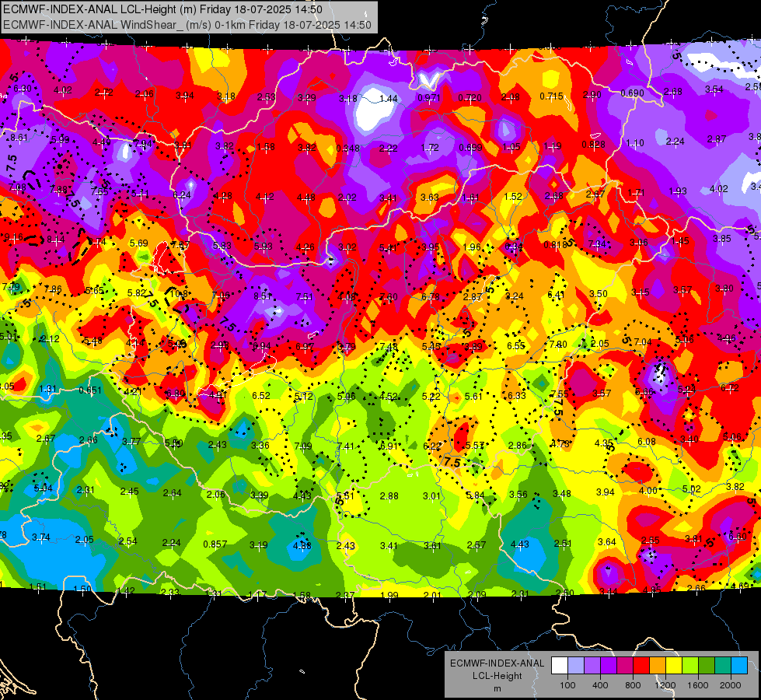Click the legend's 'LCL-Height' label
The width and height of the screenshot is (761, 700).
[x=497, y=676]
